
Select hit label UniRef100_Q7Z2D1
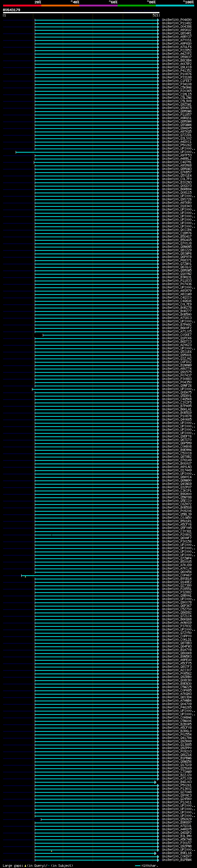pyautogui.click(x=176, y=135)
